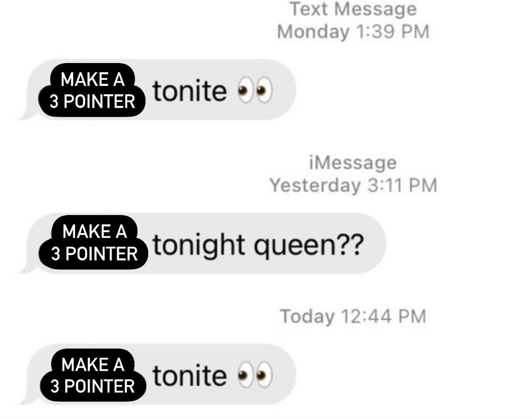
Task: Select the MAKE A 3 POINTER sticker under Monday
Action: point(92,90)
